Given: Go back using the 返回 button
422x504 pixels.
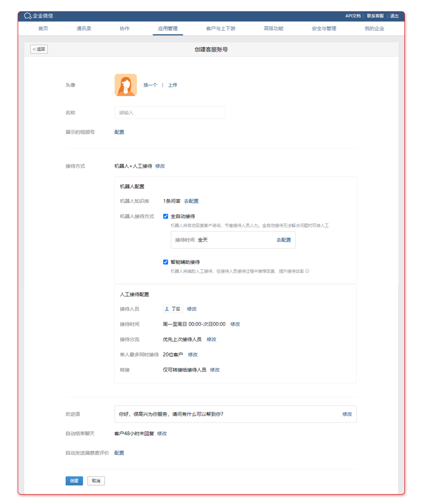Looking at the screenshot, I should click(39, 49).
